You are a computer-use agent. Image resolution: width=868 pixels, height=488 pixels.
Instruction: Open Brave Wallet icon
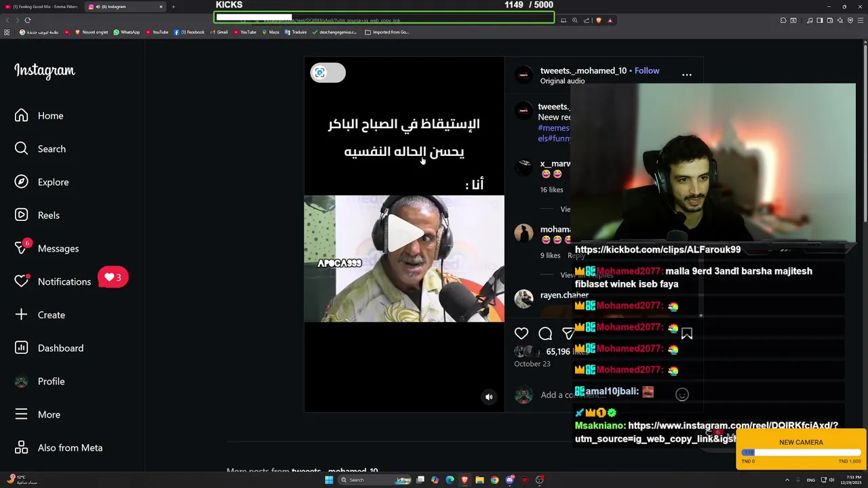(x=830, y=20)
